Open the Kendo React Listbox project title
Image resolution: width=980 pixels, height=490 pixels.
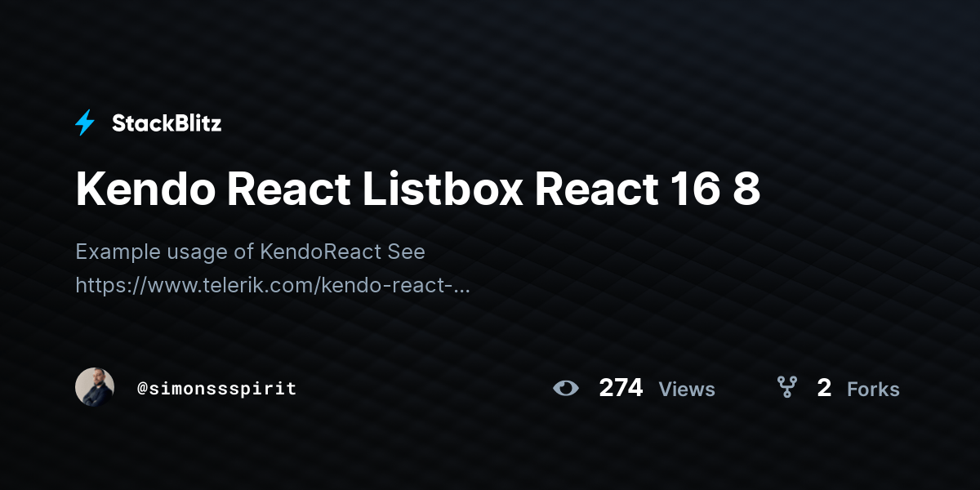[418, 189]
